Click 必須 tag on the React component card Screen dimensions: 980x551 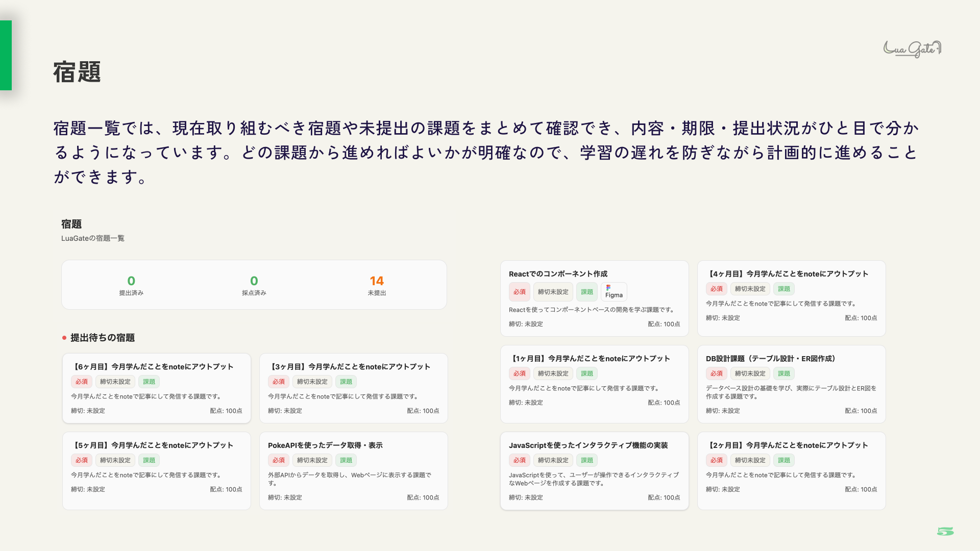[x=520, y=292]
